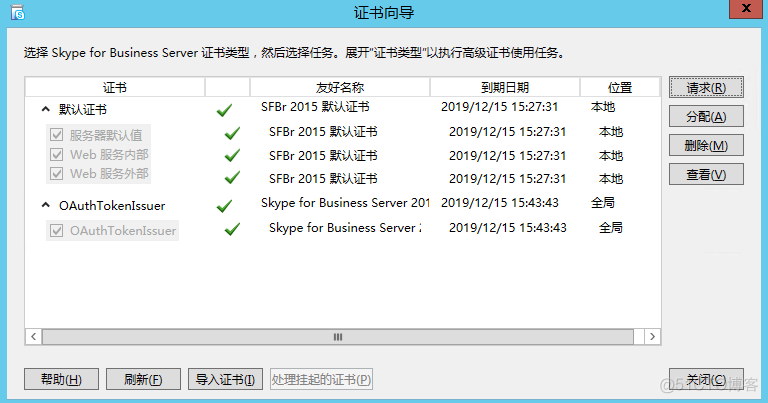Viewport: 768px width, 403px height.
Task: Click green checkmark in OAuthTokenIssuer child row
Action: 232,229
